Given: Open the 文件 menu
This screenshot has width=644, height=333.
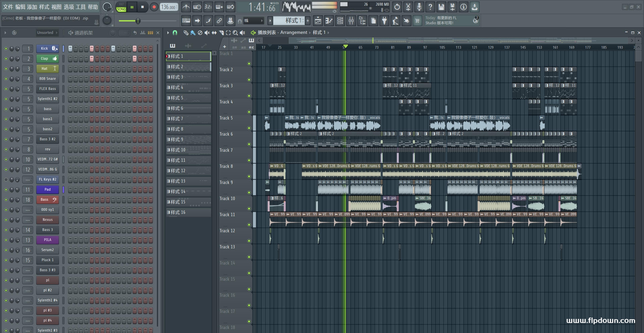Looking at the screenshot, I should 8,7.
